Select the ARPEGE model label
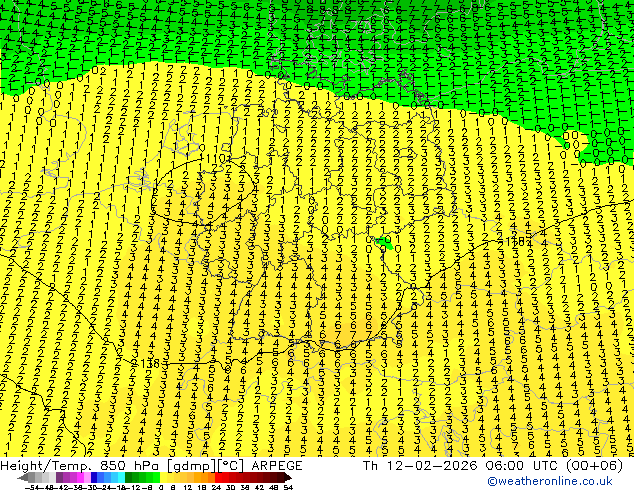The image size is (634, 490). point(277,466)
